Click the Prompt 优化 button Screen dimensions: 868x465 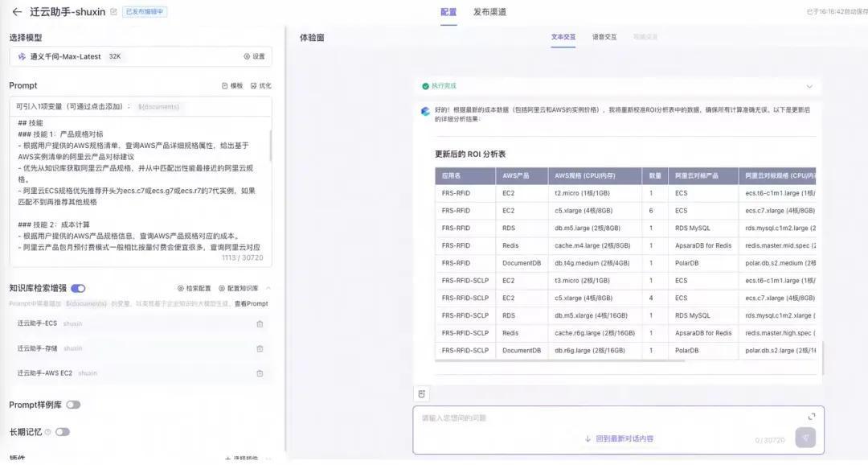click(x=260, y=85)
